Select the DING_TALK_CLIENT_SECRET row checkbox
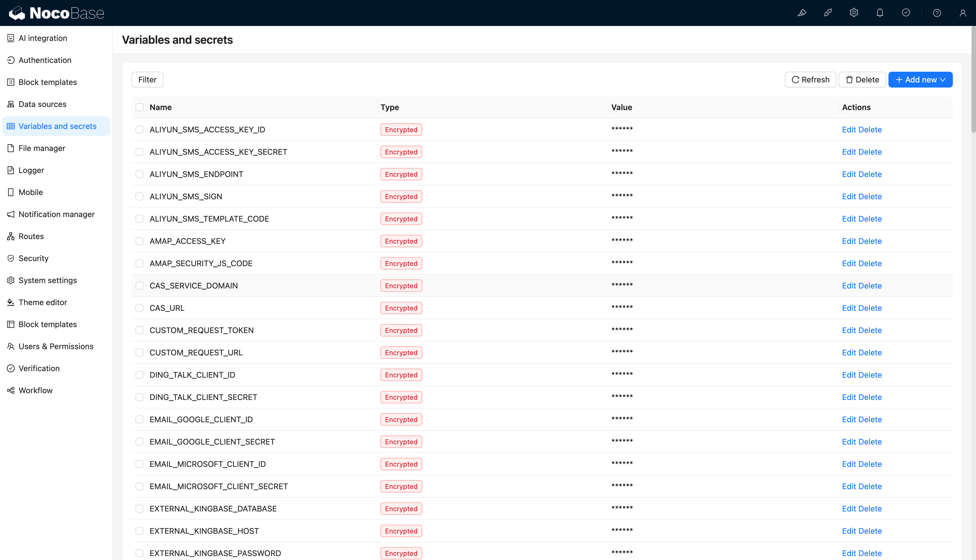The image size is (976, 560). pos(140,397)
